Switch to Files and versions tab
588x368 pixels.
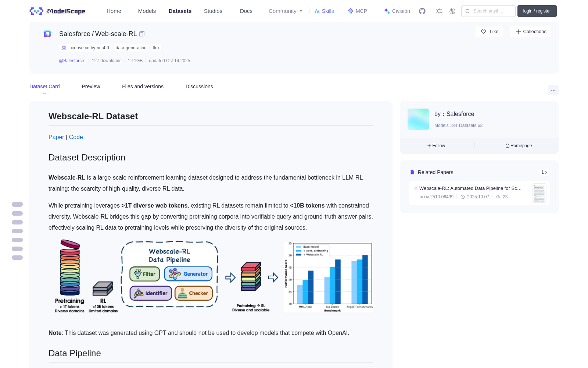coord(143,86)
